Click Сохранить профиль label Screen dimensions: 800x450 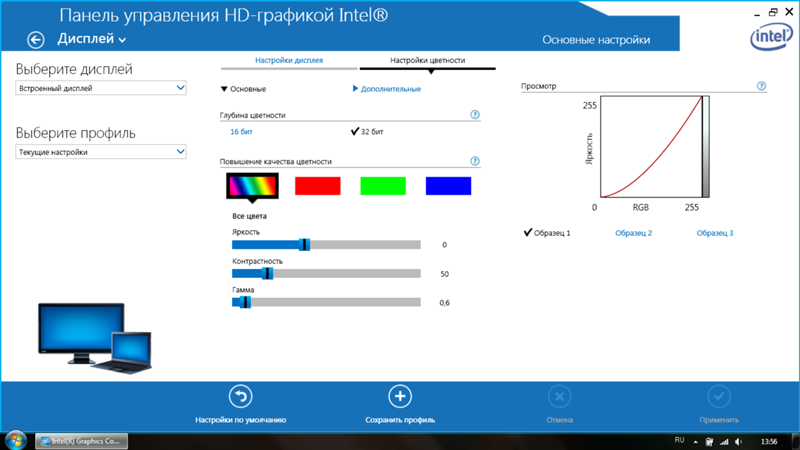(x=400, y=420)
